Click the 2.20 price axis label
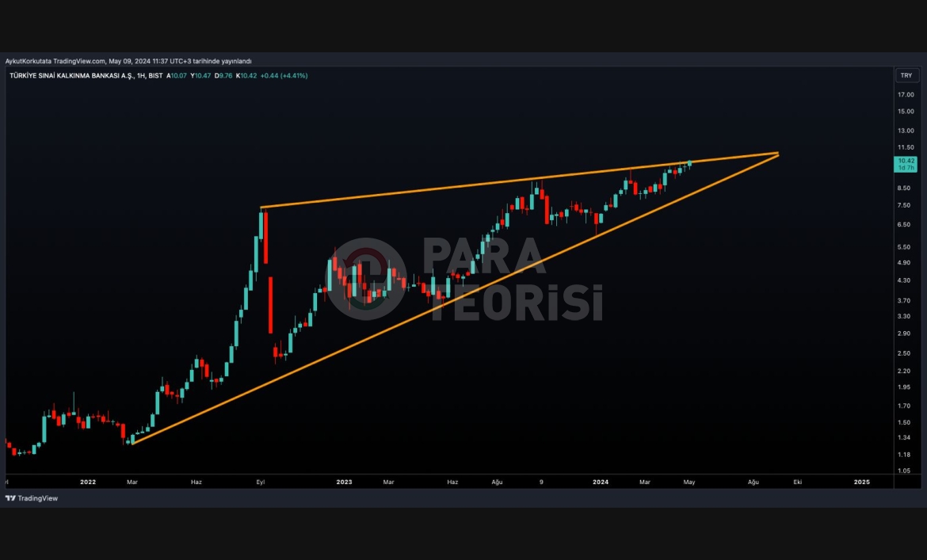Viewport: 927px width, 560px height. [x=904, y=371]
